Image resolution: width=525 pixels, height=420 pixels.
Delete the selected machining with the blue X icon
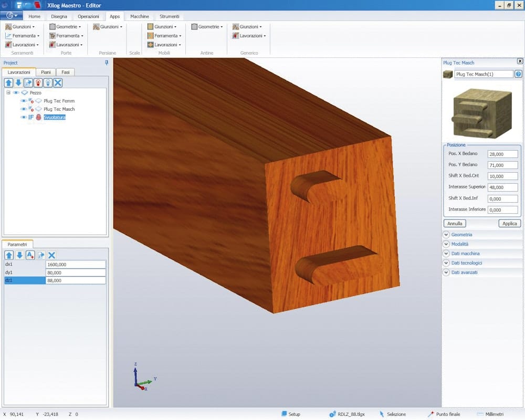tap(58, 83)
